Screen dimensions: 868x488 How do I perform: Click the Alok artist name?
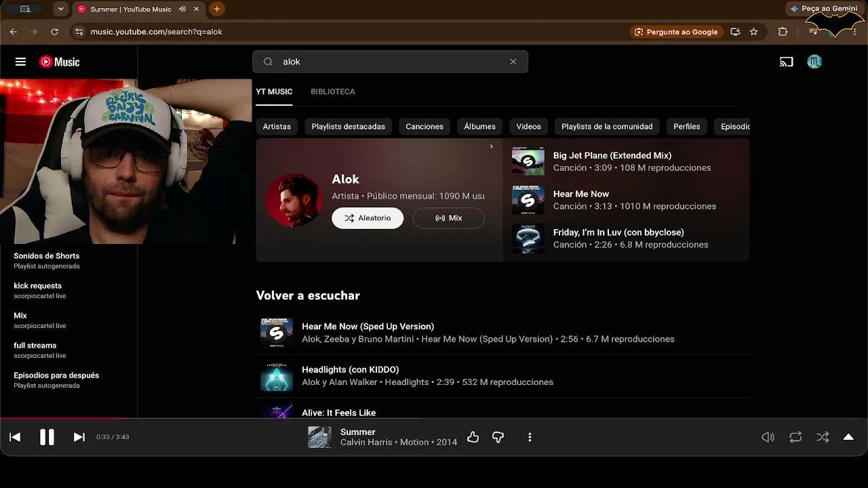click(345, 180)
